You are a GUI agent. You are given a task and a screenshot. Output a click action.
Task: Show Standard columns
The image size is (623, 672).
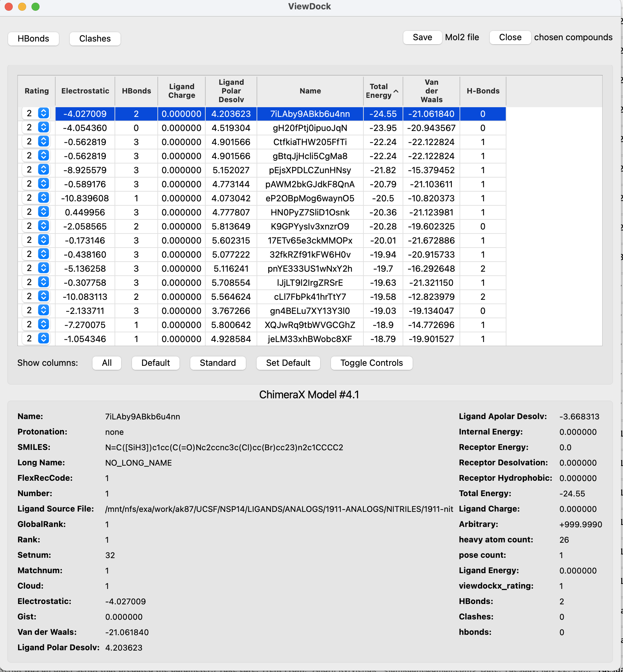point(217,363)
